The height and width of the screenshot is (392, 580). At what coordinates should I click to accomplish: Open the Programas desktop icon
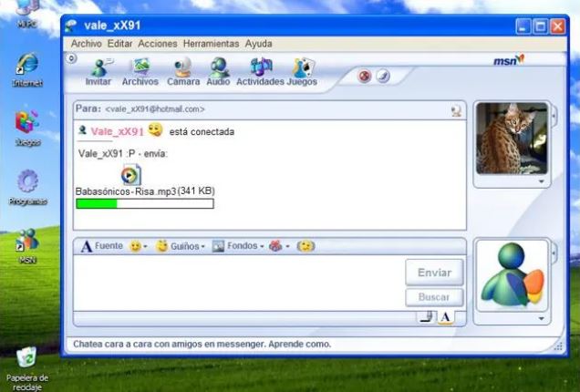point(27,188)
